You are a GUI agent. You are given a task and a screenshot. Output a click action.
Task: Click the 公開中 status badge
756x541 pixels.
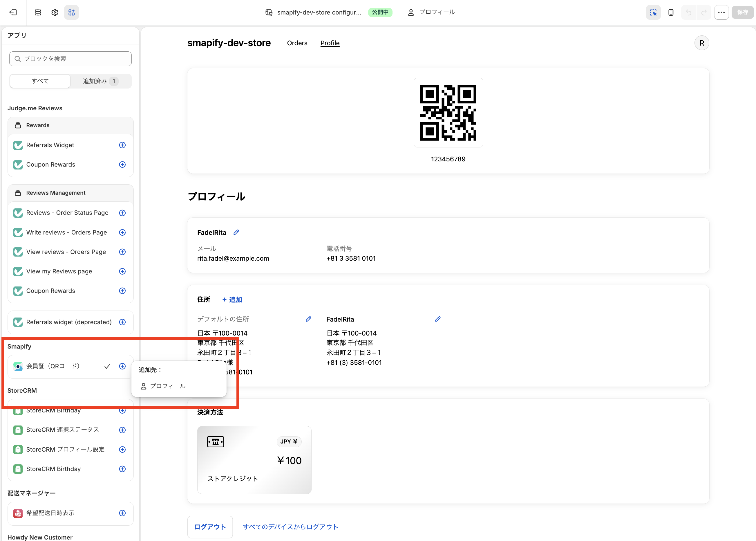[380, 12]
